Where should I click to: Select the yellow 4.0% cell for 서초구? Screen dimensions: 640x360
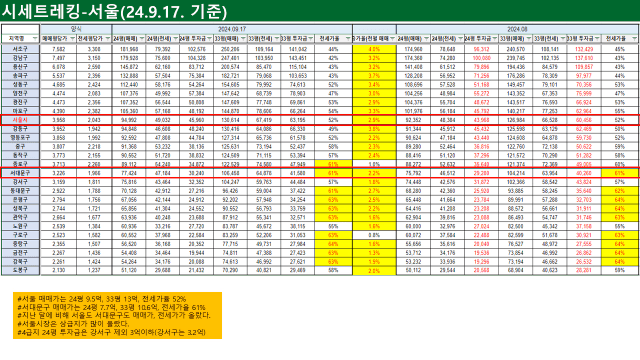point(374,49)
